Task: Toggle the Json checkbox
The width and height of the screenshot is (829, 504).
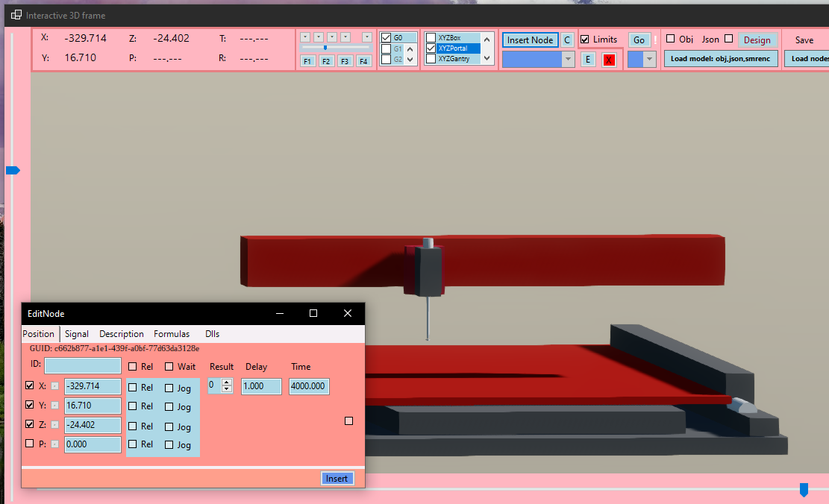Action: 728,39
